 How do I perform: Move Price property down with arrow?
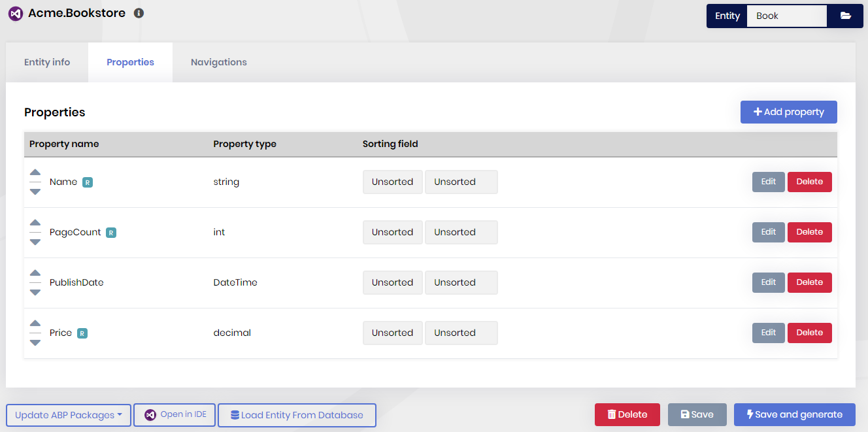tap(35, 342)
